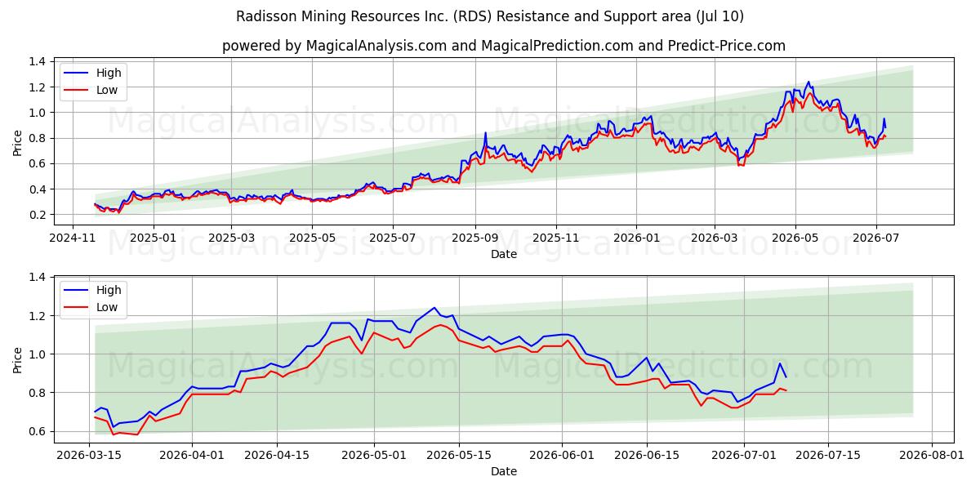
Task: Click the 1.0 tick on top chart
Action: (36, 113)
